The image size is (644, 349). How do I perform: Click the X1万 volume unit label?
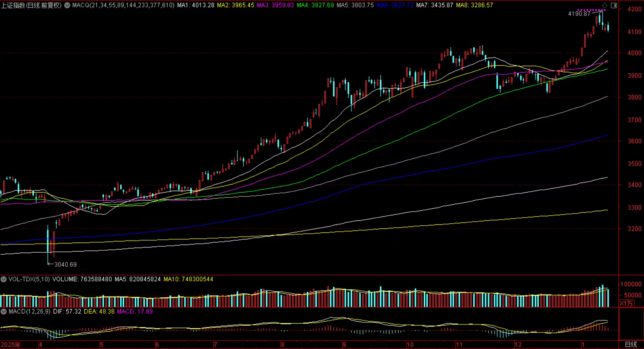[627, 303]
